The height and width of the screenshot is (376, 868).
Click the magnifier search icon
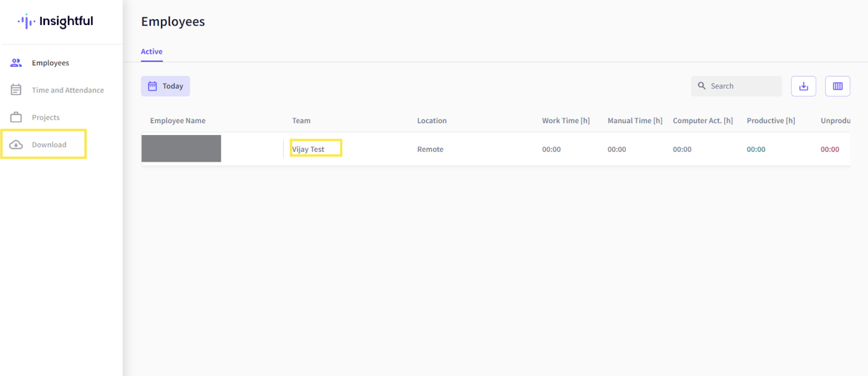pos(702,86)
